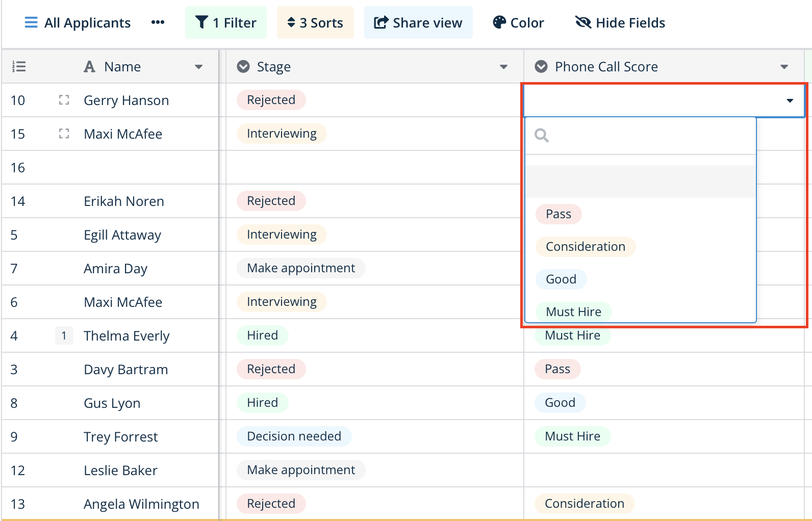
Task: Expand row for Maxi McAfee row 15
Action: (x=64, y=134)
